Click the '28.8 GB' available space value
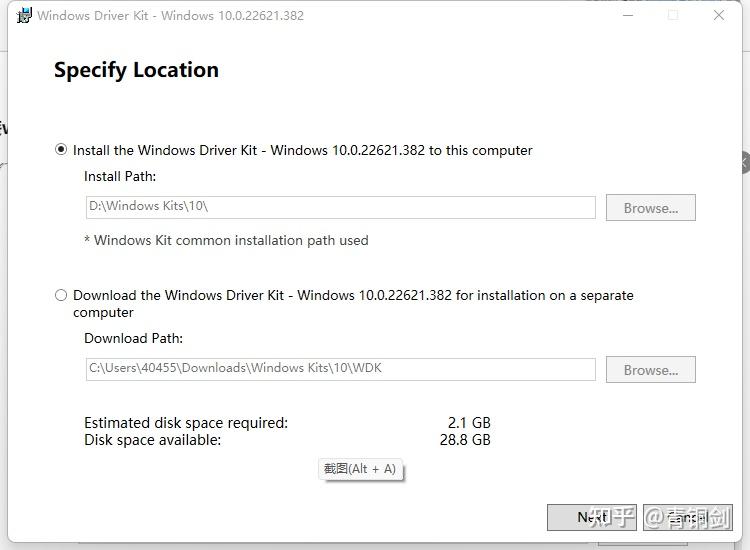The image size is (750, 550). 465,440
